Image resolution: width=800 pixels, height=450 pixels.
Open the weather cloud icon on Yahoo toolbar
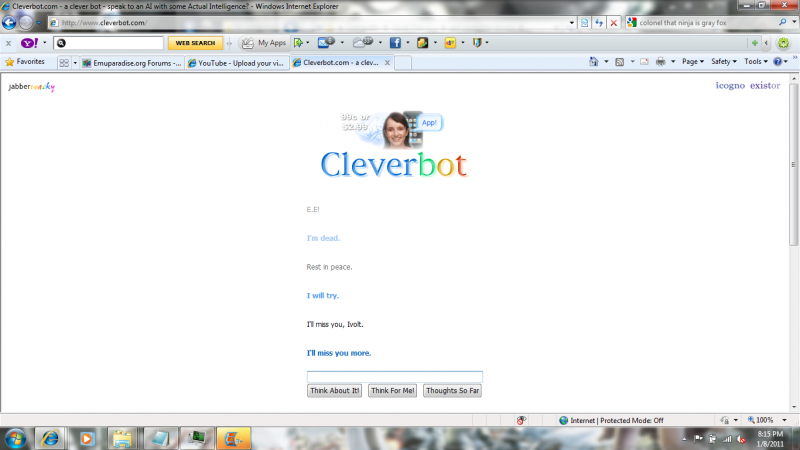pyautogui.click(x=363, y=42)
